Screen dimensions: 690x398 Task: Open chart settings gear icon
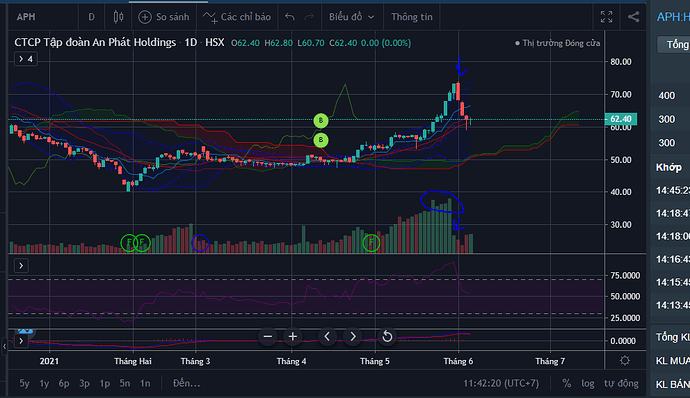(x=624, y=361)
